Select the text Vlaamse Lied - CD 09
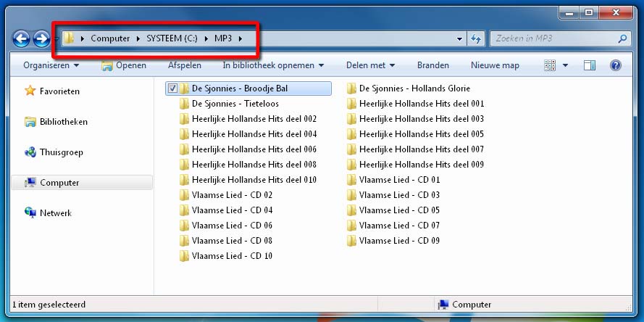The image size is (644, 322). point(399,241)
